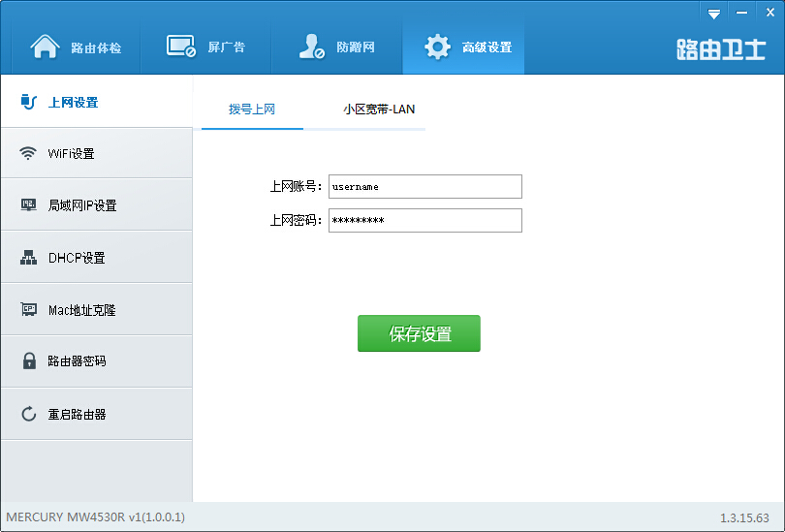This screenshot has height=532, width=785.
Task: Minimize the 路由卫士 window
Action: point(742,13)
